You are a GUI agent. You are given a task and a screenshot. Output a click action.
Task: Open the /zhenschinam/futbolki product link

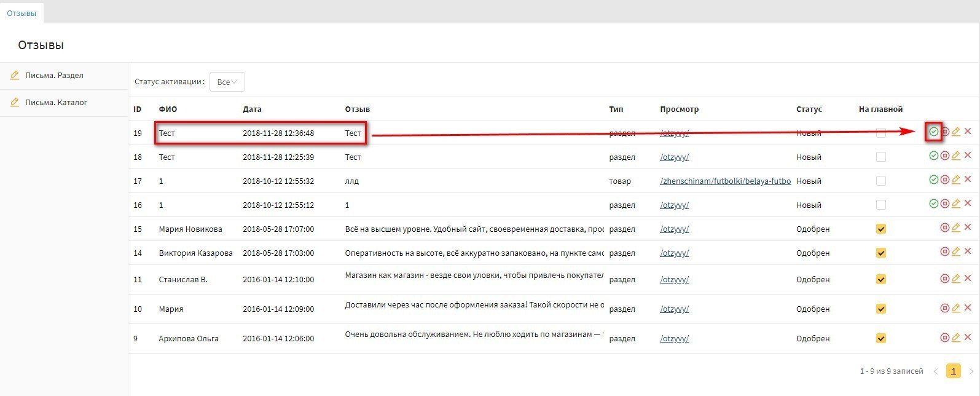pyautogui.click(x=725, y=181)
